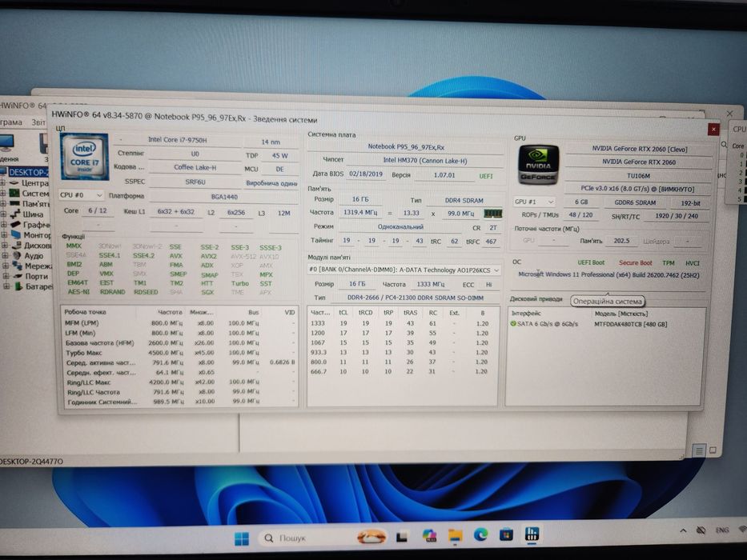This screenshot has width=747, height=560.
Task: Click the HWiNFO taskbar icon
Action: (x=531, y=534)
